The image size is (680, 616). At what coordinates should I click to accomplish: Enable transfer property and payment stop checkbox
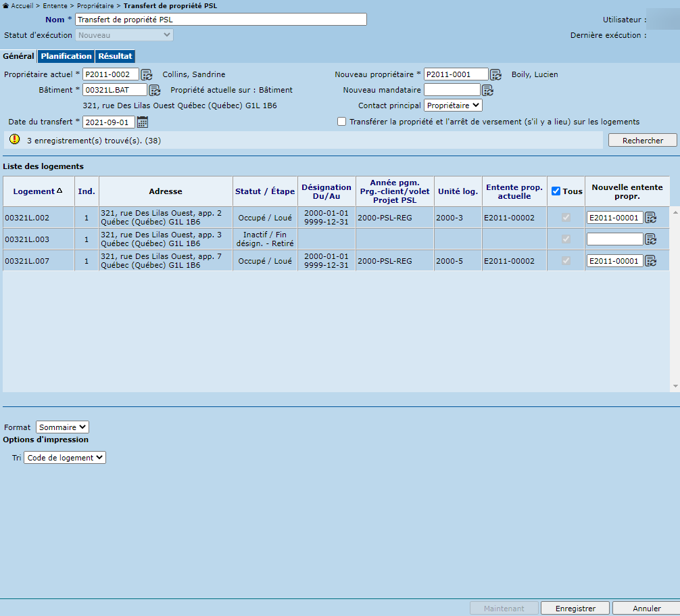[x=342, y=122]
